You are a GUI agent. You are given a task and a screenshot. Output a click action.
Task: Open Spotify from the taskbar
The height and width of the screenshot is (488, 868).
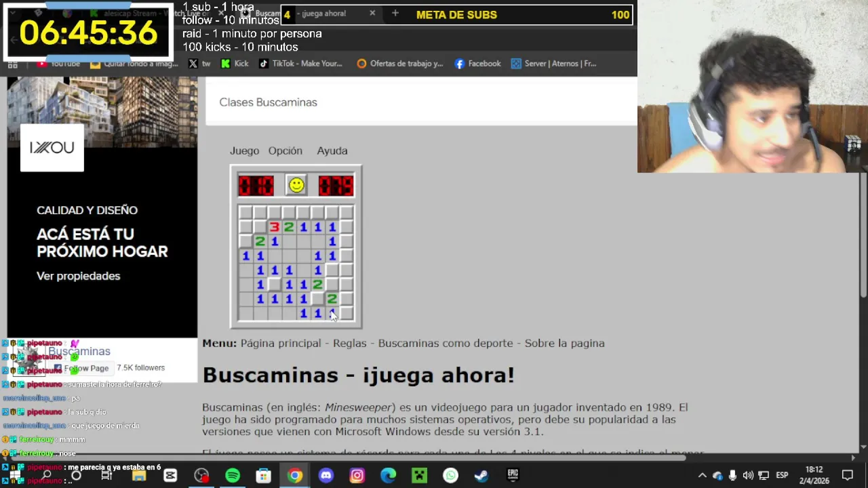click(233, 476)
